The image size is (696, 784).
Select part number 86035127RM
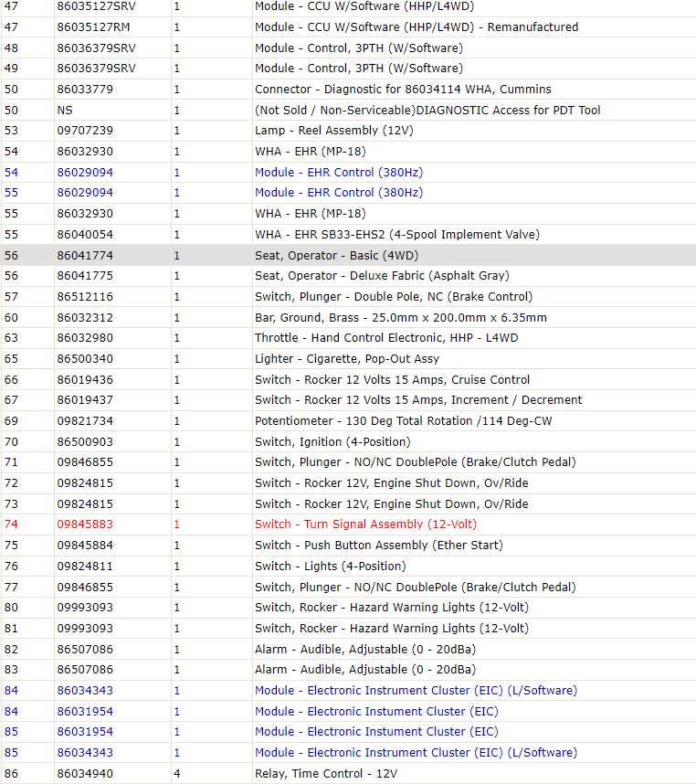[93, 27]
